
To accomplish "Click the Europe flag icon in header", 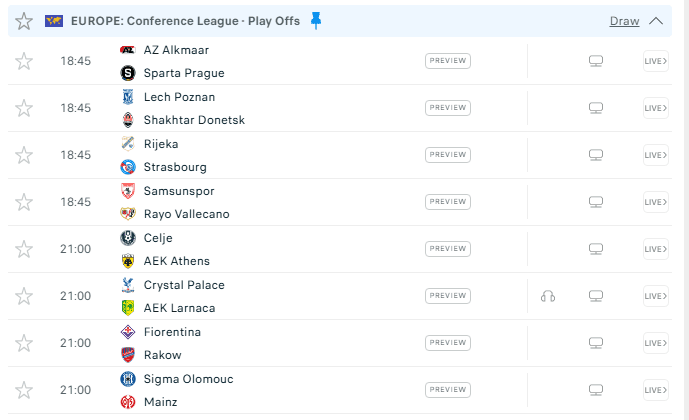I will point(55,21).
